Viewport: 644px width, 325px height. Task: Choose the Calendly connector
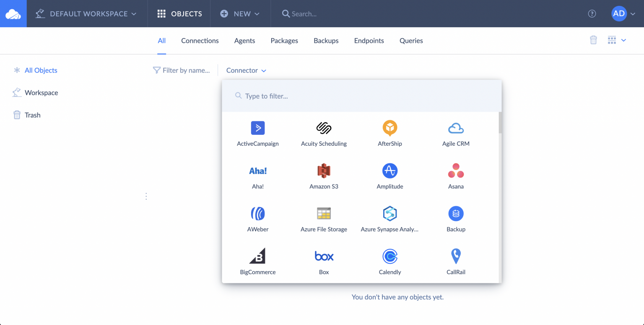coord(390,261)
